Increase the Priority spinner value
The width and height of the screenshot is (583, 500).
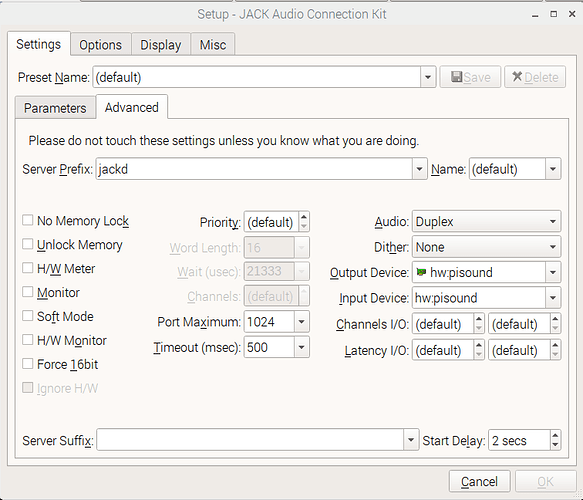click(304, 217)
